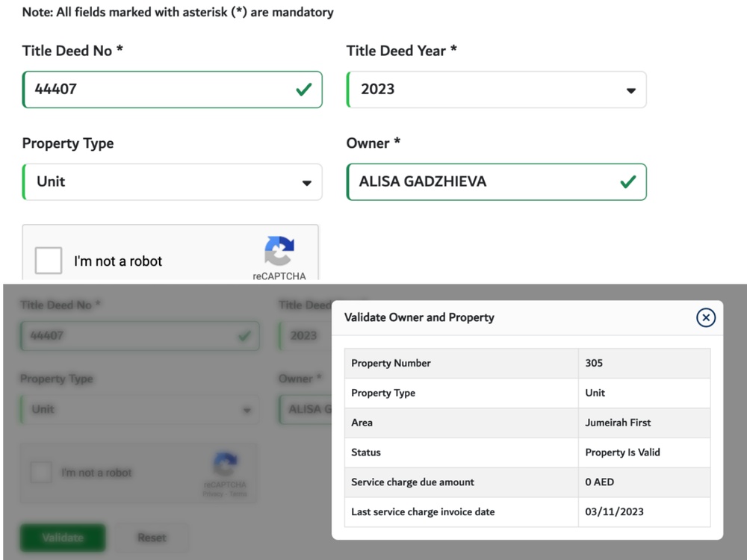Viewport: 747px width, 560px height.
Task: Close the Validate Owner and Property dialog
Action: point(705,318)
